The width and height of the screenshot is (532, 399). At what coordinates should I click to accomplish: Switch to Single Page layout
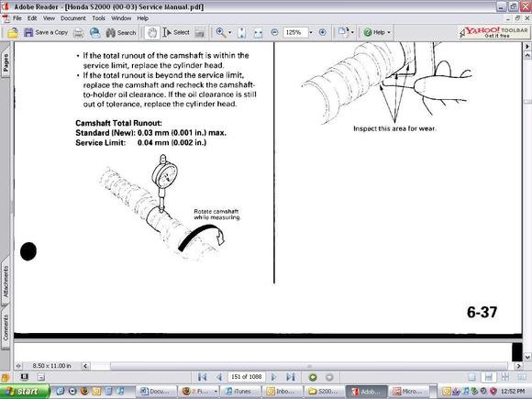coord(472,377)
